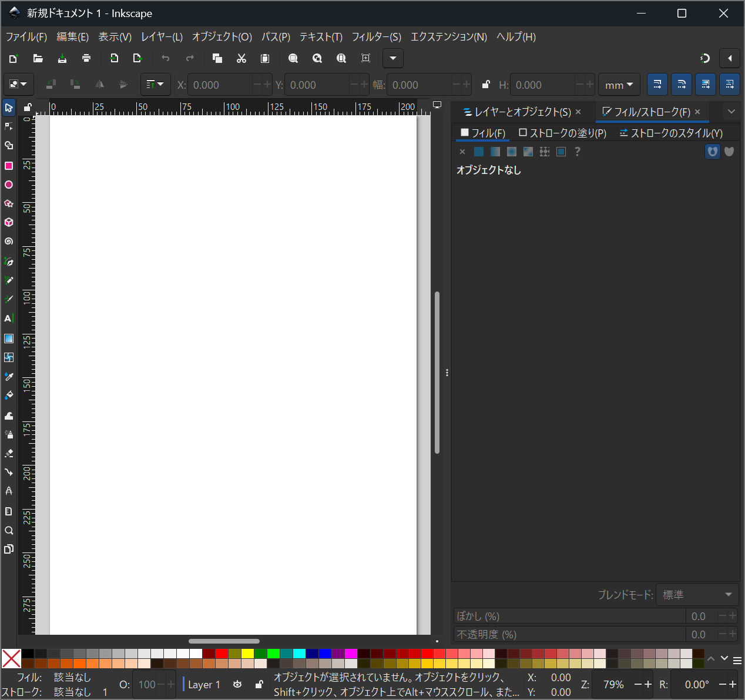The width and height of the screenshot is (745, 700).
Task: Select the Gradient tool
Action: [9, 339]
